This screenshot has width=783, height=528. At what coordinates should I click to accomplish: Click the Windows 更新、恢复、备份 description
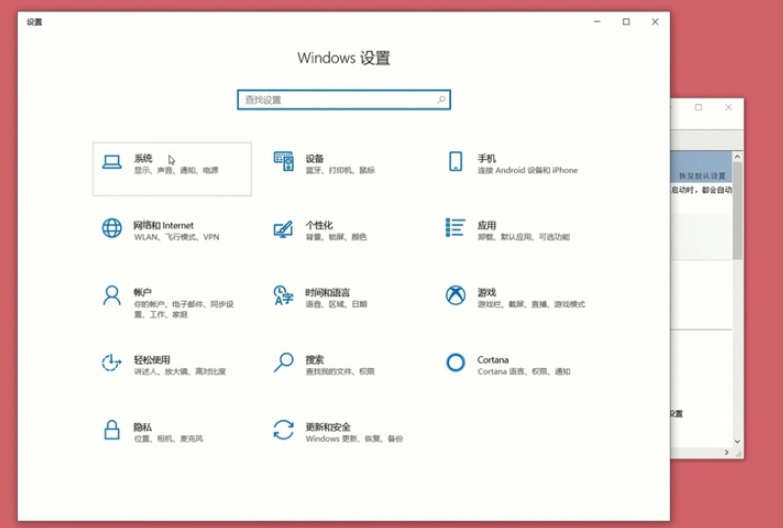click(x=354, y=439)
